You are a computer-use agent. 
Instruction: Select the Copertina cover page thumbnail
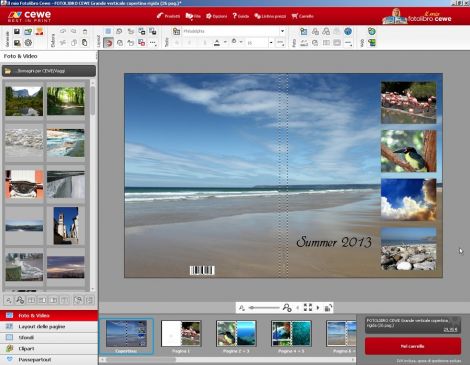click(126, 336)
